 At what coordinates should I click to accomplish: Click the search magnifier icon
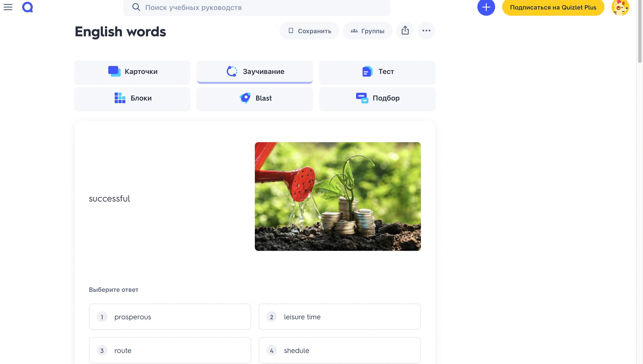pos(136,7)
